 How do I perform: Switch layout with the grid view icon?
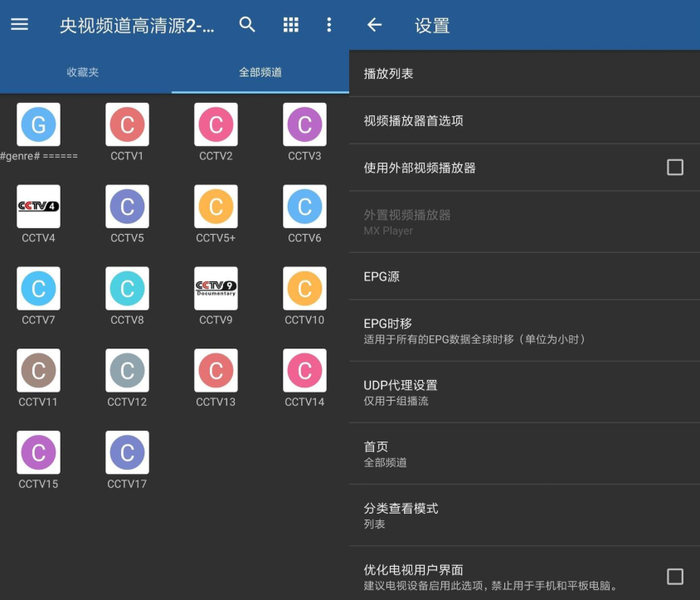click(290, 25)
